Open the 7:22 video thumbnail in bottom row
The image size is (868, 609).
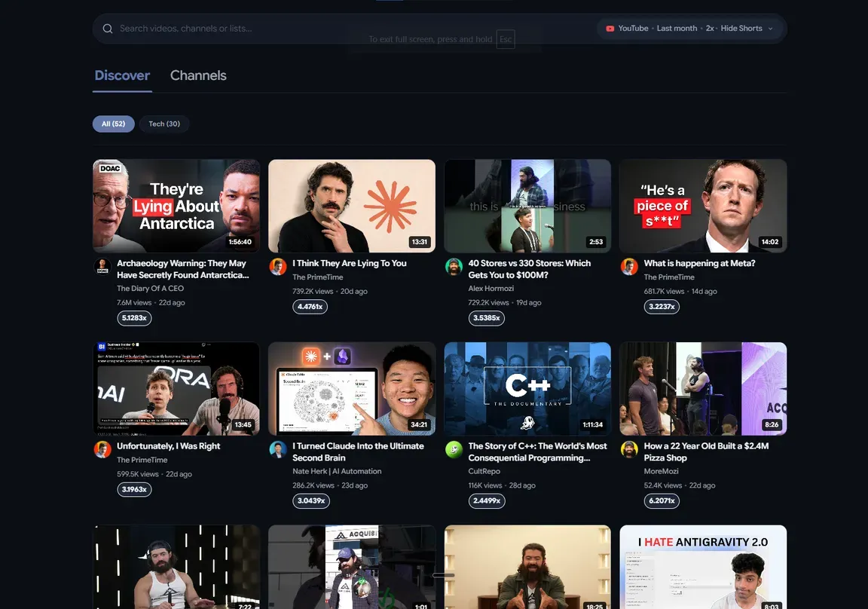(176, 567)
